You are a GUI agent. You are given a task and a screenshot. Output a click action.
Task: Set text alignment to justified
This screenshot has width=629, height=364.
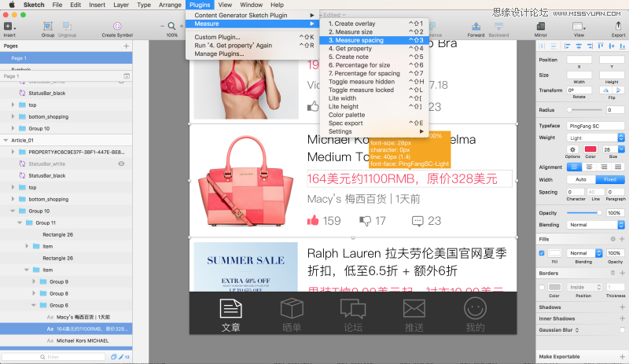618,167
